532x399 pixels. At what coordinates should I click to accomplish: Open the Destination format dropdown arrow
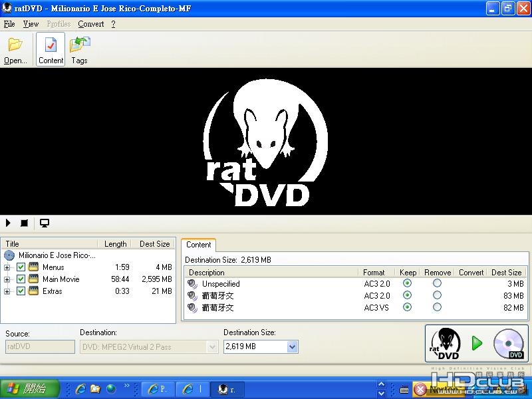212,346
